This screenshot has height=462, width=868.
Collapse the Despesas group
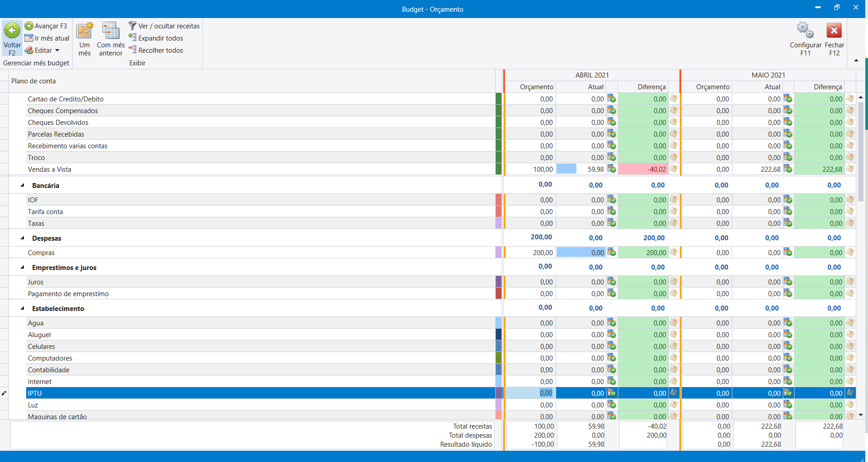pyautogui.click(x=22, y=238)
